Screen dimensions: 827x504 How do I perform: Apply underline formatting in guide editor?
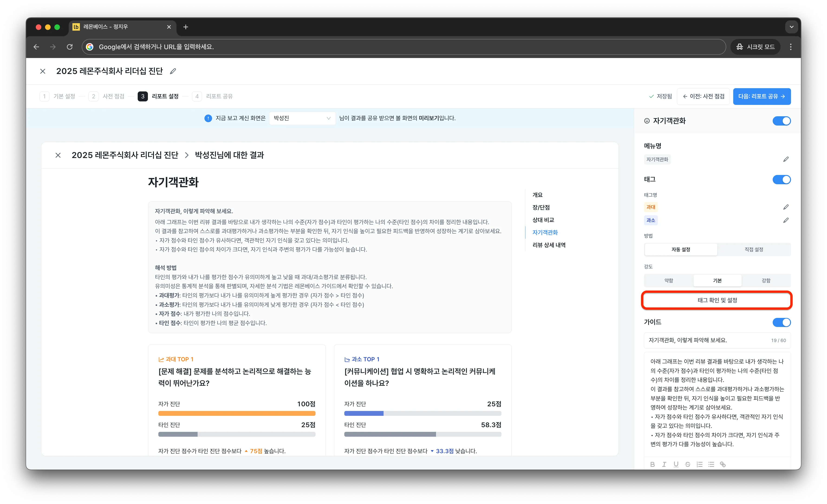pyautogui.click(x=676, y=464)
